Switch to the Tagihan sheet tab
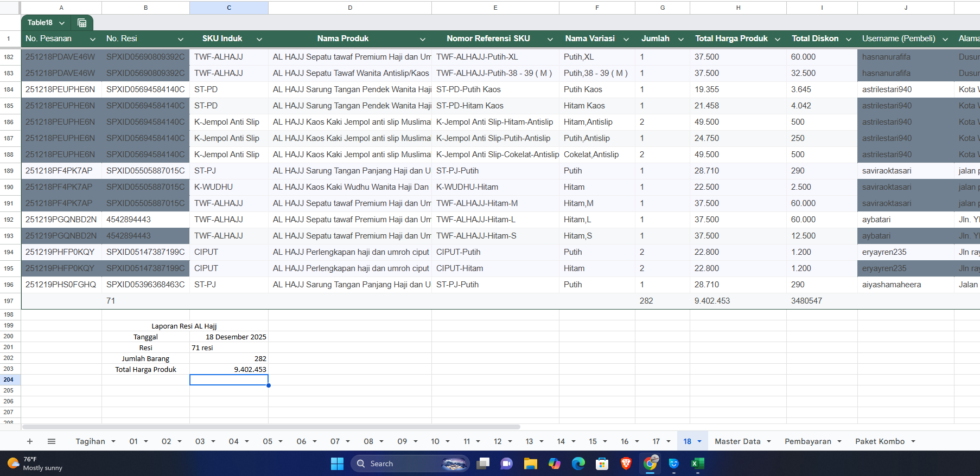The image size is (980, 476). click(90, 441)
